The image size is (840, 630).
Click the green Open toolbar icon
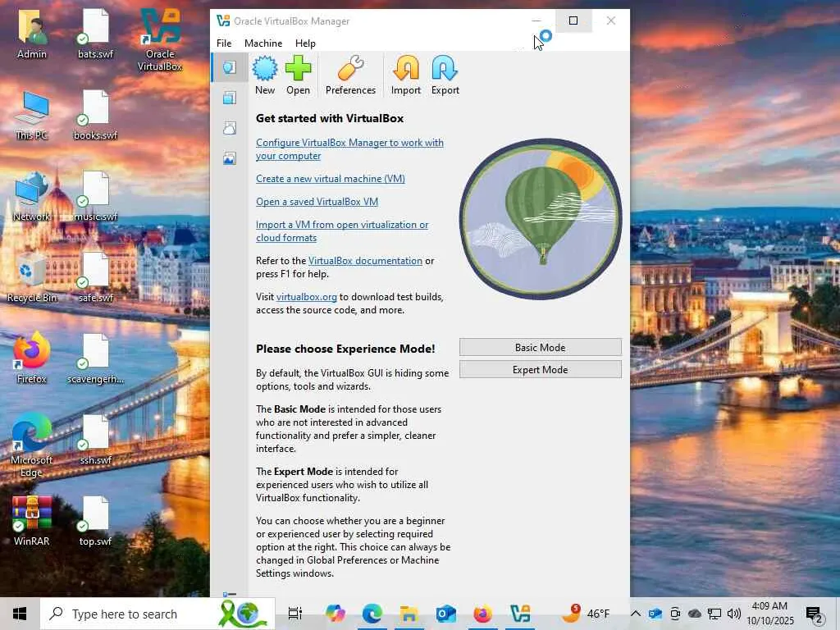point(298,75)
